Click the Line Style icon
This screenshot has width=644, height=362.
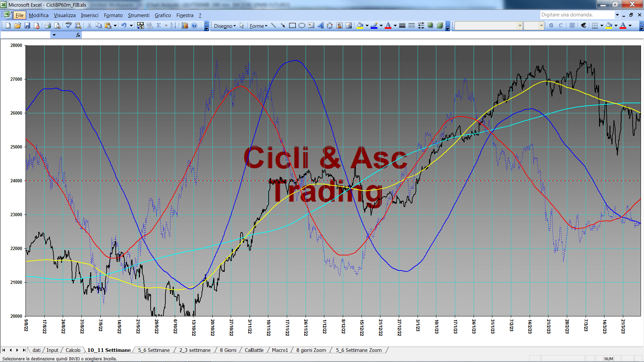[402, 25]
